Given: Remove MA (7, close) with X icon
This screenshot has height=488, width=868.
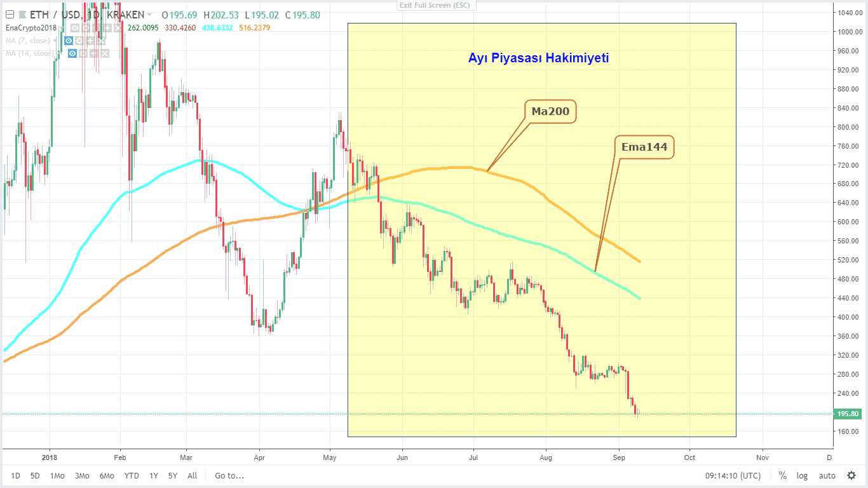Looking at the screenshot, I should 100,41.
